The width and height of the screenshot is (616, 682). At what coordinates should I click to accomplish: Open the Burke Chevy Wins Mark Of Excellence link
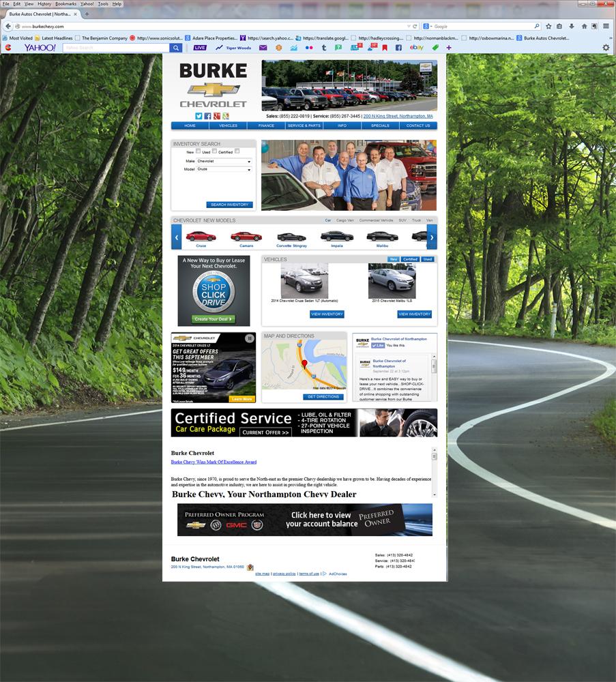pos(214,462)
